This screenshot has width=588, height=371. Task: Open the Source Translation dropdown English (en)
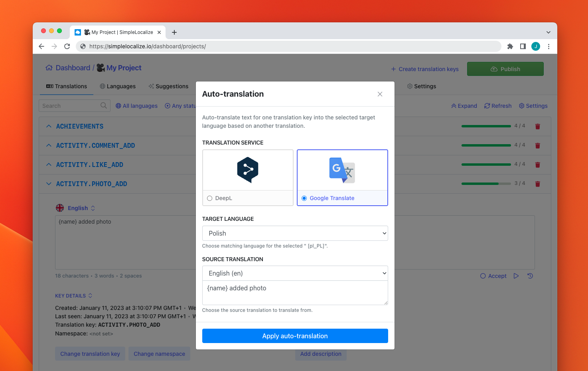295,273
